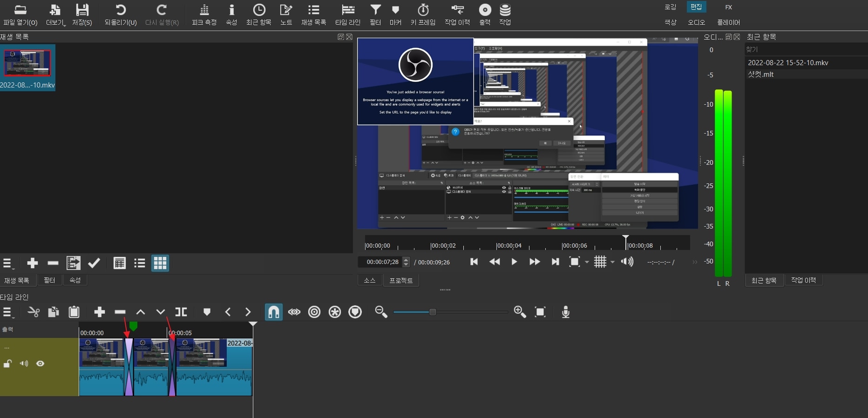Switch playlist to list view
The height and width of the screenshot is (418, 868).
click(x=140, y=263)
